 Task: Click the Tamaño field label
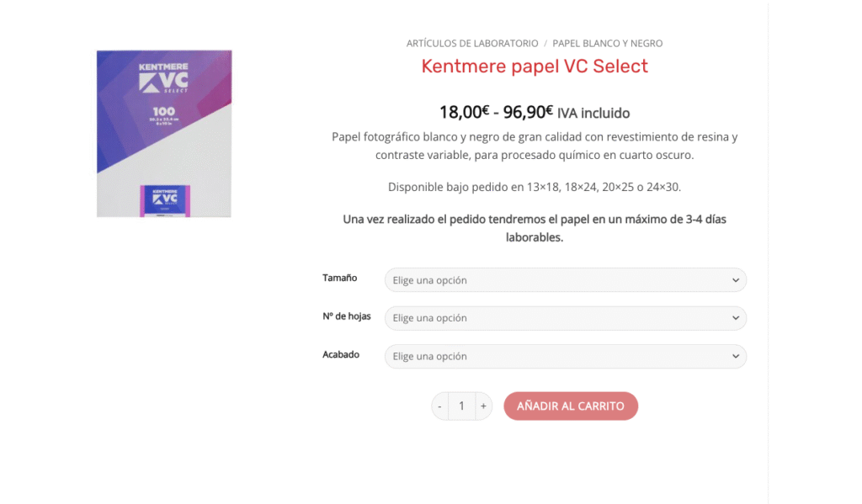pos(340,278)
